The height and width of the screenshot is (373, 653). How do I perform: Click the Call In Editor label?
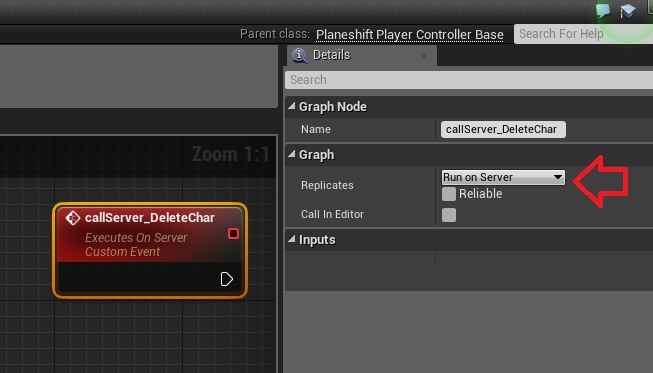(332, 214)
